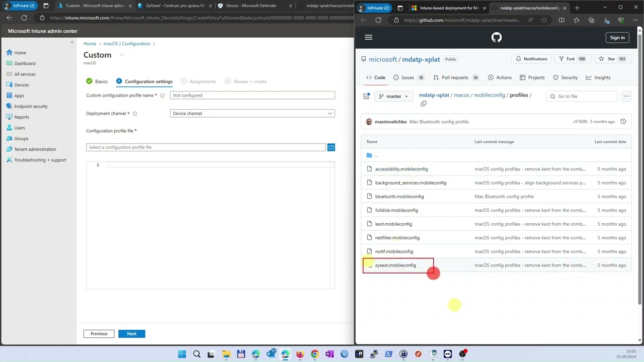Screen dimensions: 644x362
Task: Open the master branch selector
Action: [x=393, y=96]
